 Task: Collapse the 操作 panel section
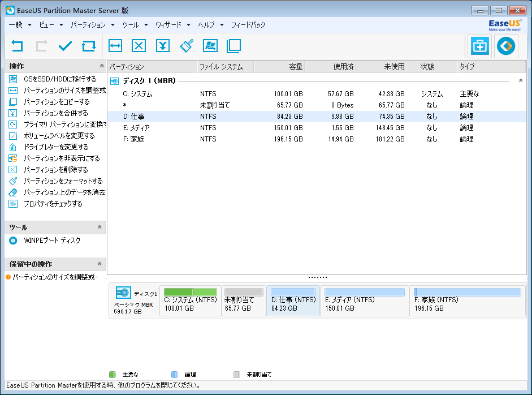point(101,66)
